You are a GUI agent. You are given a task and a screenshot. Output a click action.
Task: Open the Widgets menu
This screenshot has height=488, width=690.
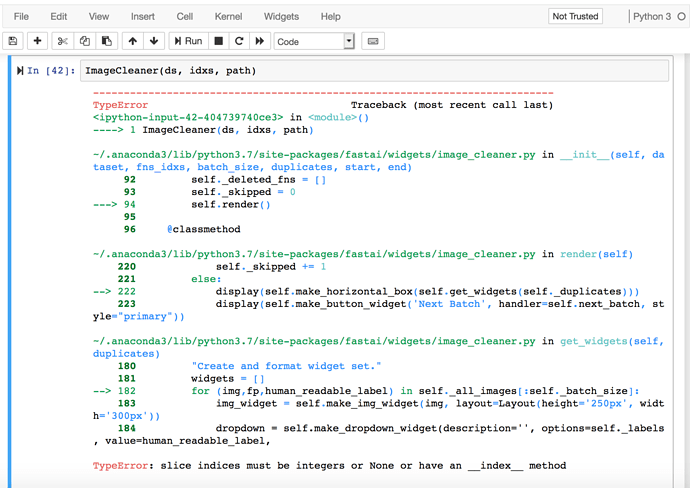(281, 16)
